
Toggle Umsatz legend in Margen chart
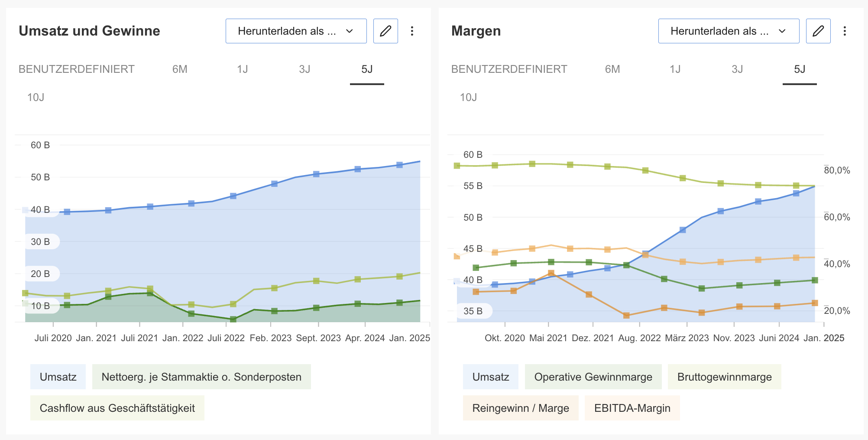(x=491, y=377)
